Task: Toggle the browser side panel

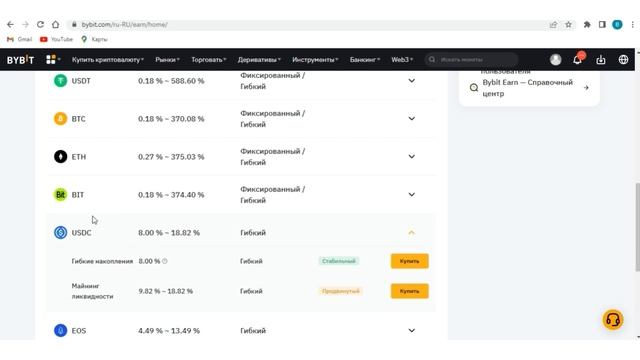Action: [x=602, y=24]
